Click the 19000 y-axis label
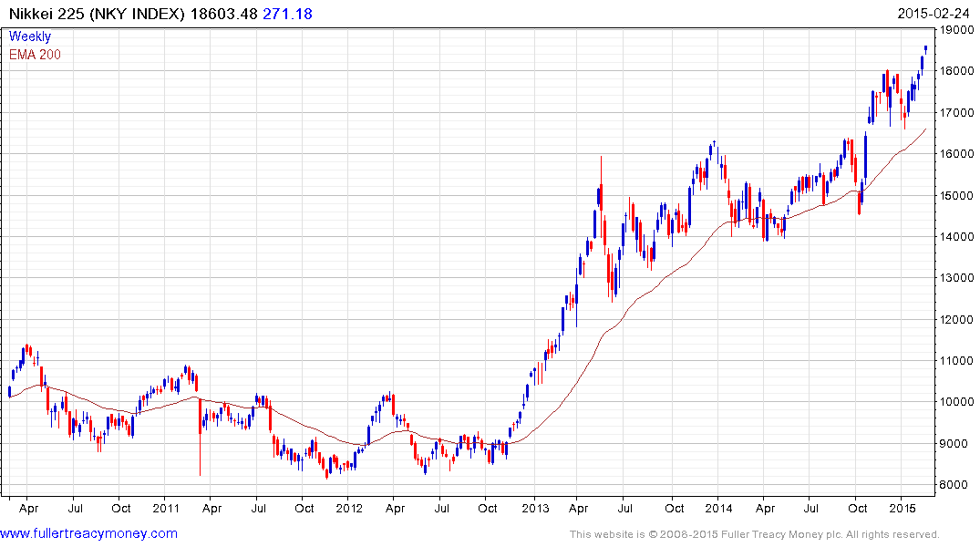The image size is (980, 547). tap(957, 30)
